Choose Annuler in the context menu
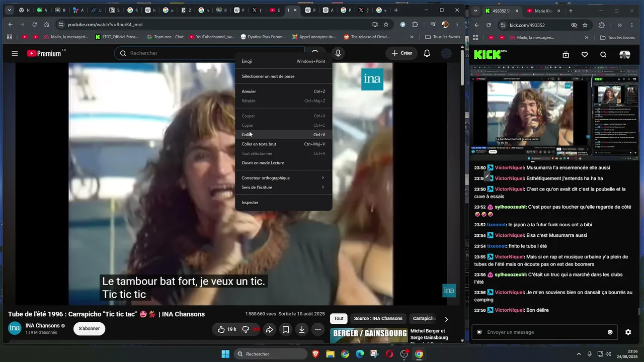Viewport: 644px width, 362px height. click(x=284, y=92)
